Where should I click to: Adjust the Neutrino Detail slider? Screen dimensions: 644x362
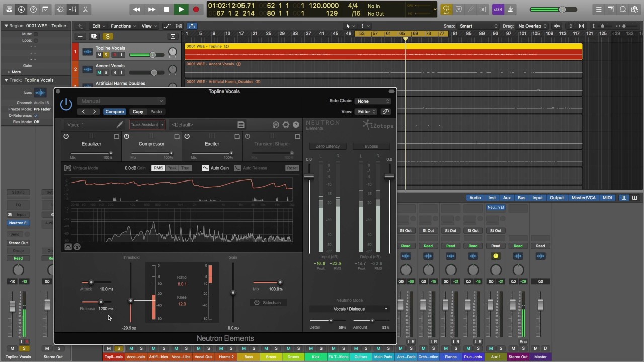(331, 320)
